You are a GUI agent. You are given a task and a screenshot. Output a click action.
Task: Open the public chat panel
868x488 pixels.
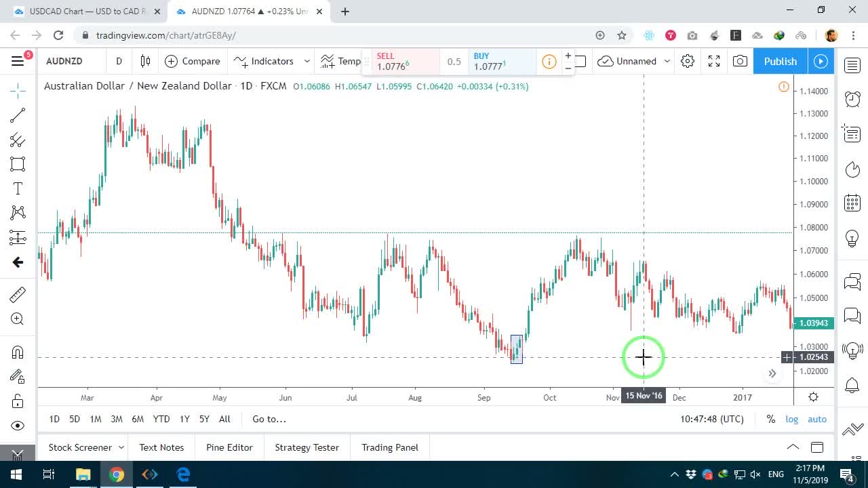point(852,281)
